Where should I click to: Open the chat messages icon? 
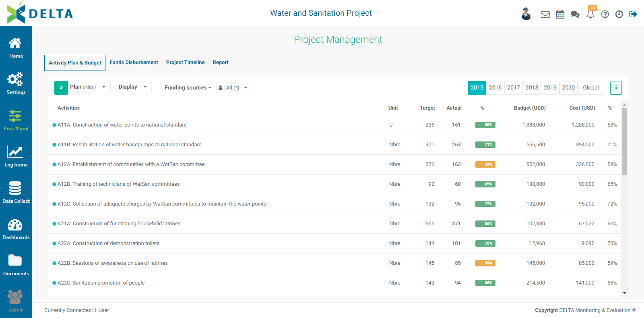click(575, 15)
